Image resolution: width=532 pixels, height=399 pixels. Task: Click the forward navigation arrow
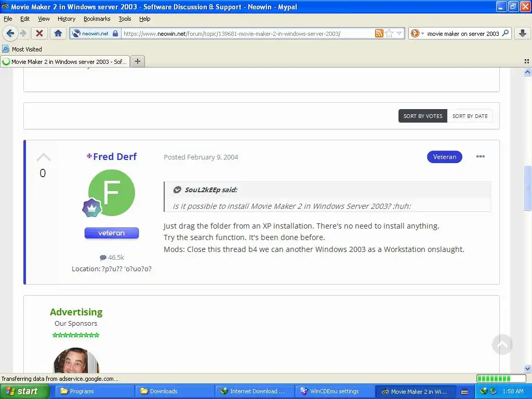click(23, 33)
